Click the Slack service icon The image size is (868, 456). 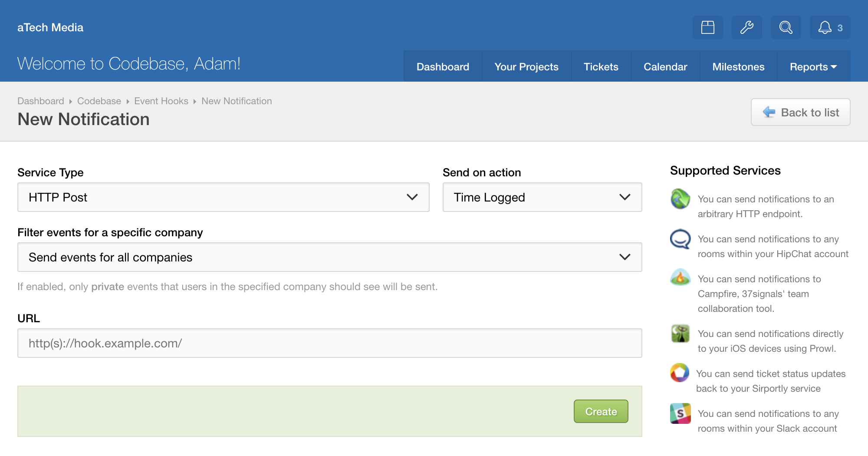[x=680, y=413]
